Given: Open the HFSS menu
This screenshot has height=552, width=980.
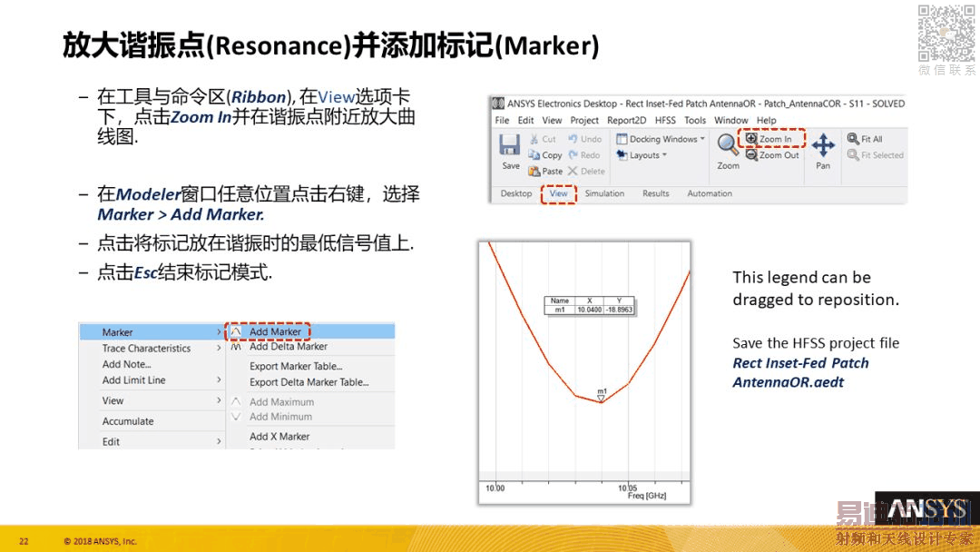Looking at the screenshot, I should tap(665, 120).
